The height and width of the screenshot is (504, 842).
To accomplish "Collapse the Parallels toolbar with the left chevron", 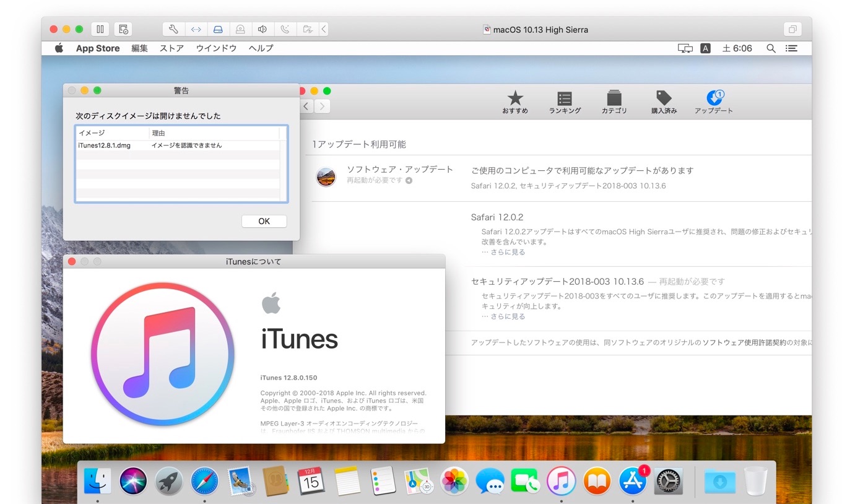I will click(x=324, y=29).
